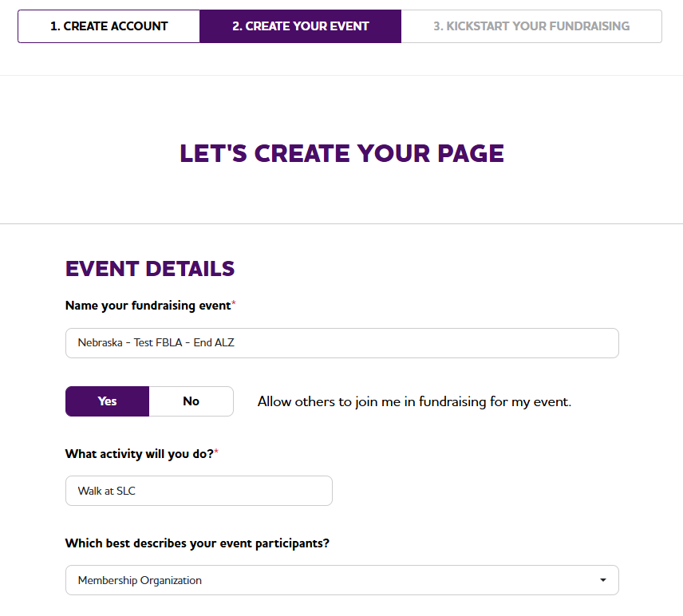The height and width of the screenshot is (616, 683).
Task: Select Yes to allow others to join
Action: [107, 401]
